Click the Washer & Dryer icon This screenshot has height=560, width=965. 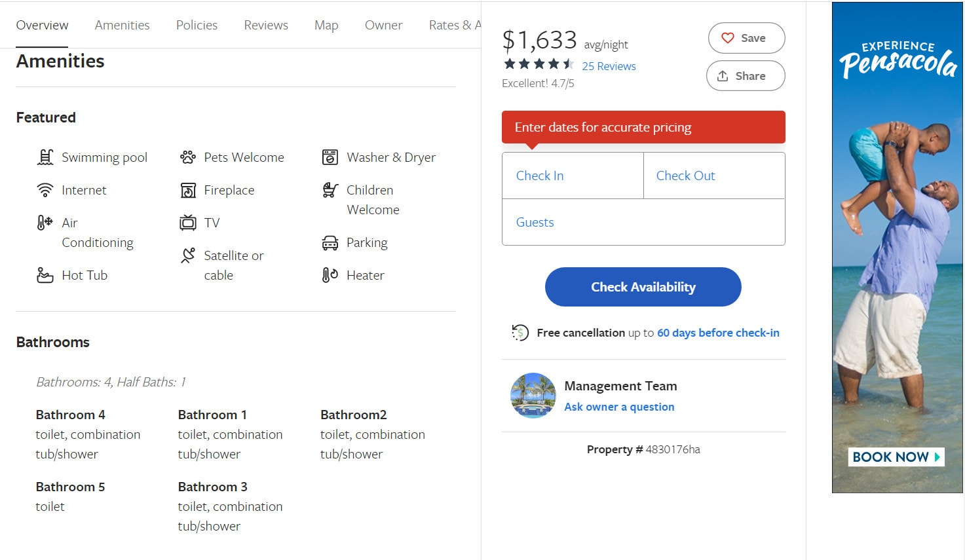coord(330,157)
